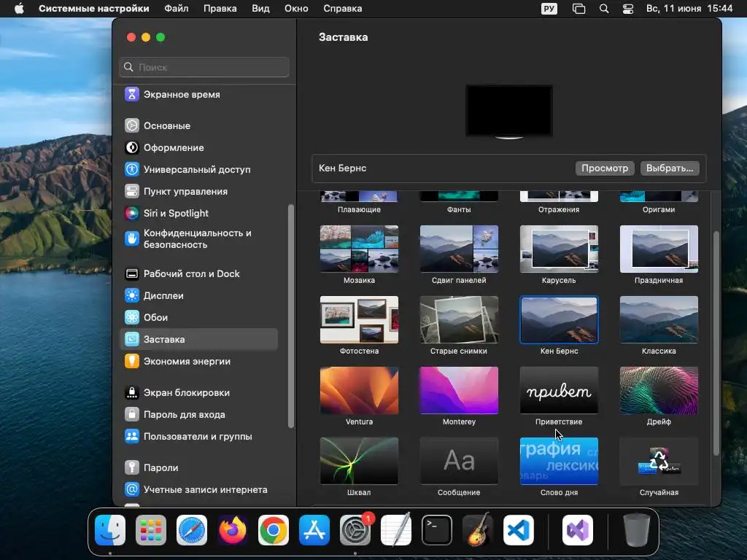Click the sidebar scrollbar

tap(290, 316)
